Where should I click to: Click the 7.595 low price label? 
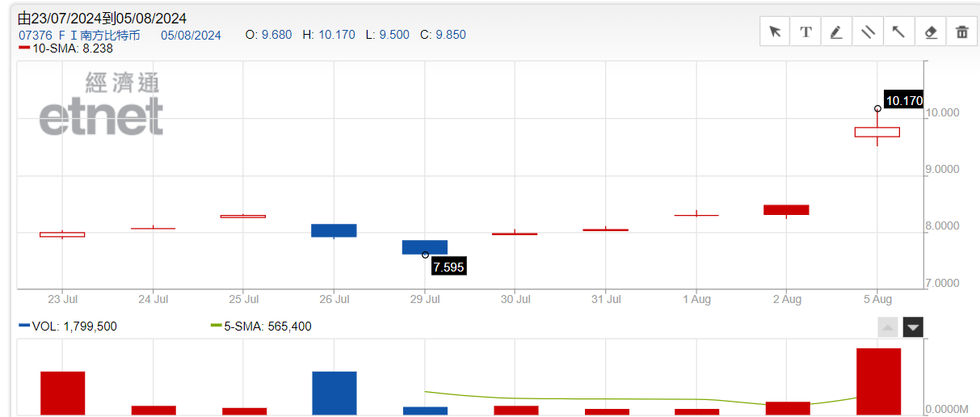tap(448, 267)
